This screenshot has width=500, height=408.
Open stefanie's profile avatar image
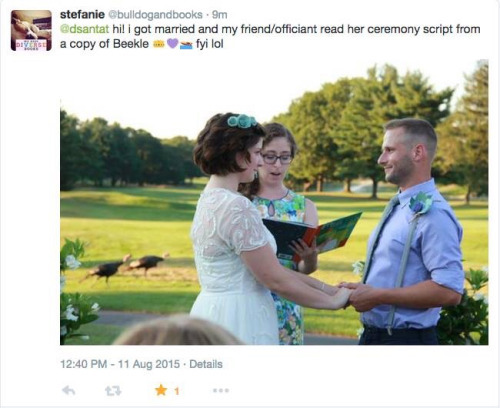31,30
